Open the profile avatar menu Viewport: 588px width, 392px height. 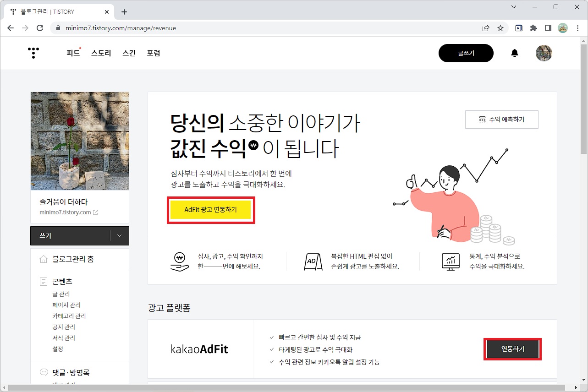point(544,53)
